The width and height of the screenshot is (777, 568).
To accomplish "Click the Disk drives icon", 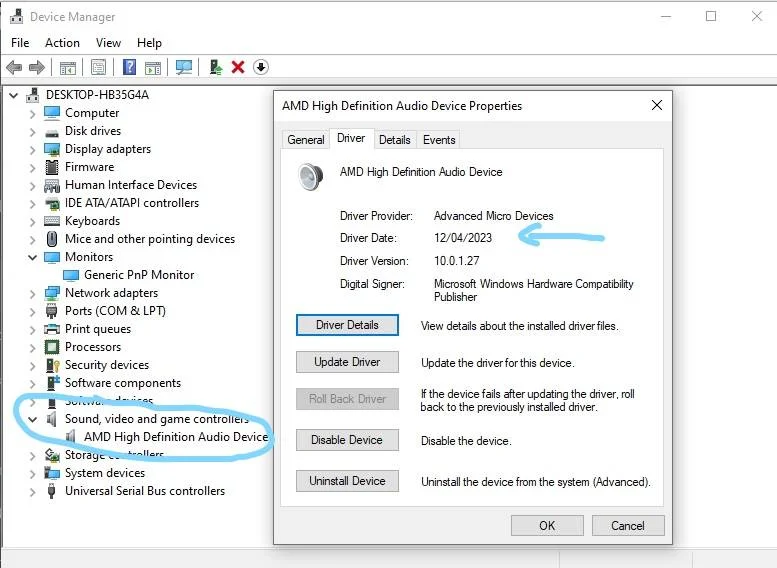I will click(x=52, y=132).
